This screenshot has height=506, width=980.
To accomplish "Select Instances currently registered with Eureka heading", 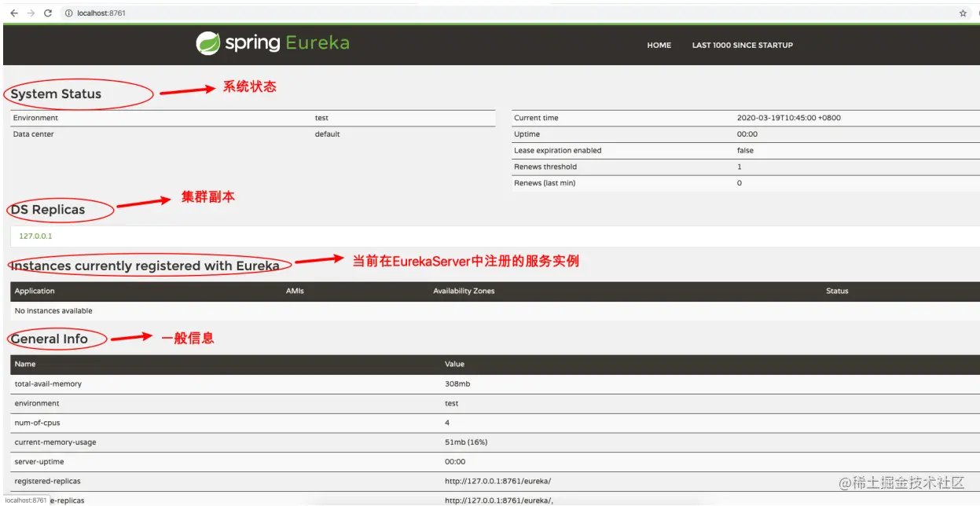I will click(145, 266).
